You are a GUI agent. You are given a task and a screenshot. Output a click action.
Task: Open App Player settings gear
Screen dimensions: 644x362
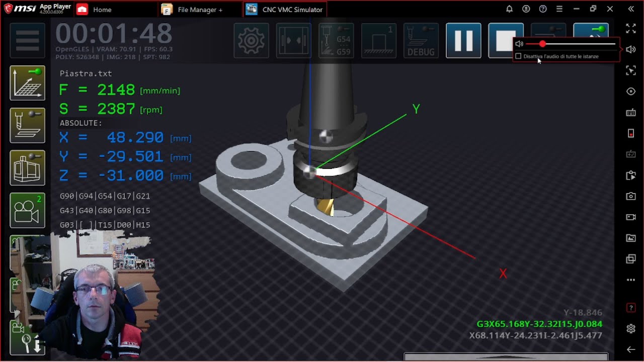(x=631, y=328)
